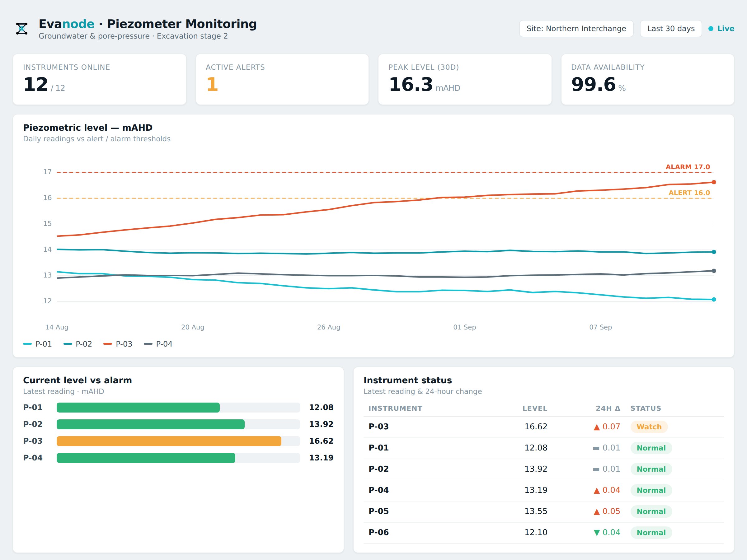
Task: Click the P-03 line endpoint marker
Action: click(714, 182)
